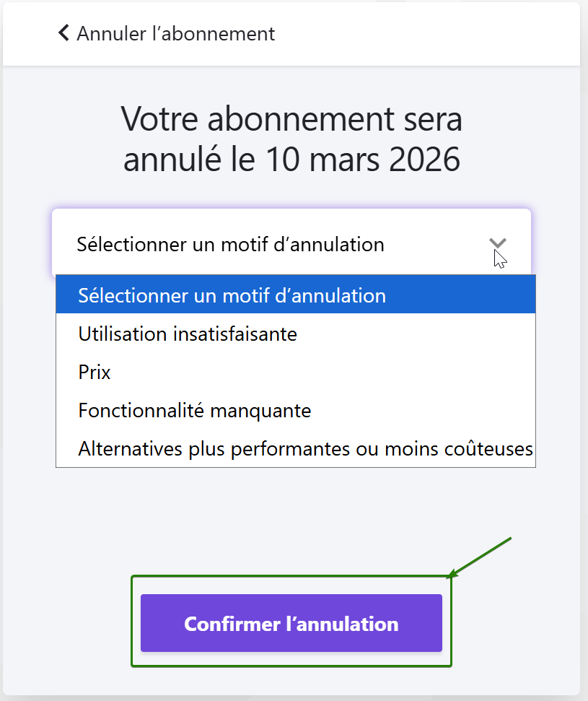Click the dropdown's down-chevron arrow icon
Screen dimensions: 588x701
497,244
